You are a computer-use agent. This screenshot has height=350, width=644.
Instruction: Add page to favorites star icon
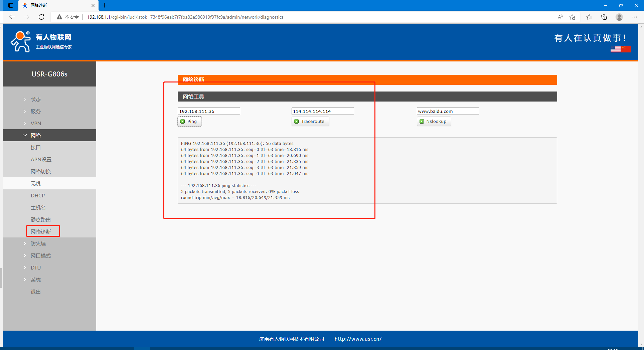(x=572, y=17)
